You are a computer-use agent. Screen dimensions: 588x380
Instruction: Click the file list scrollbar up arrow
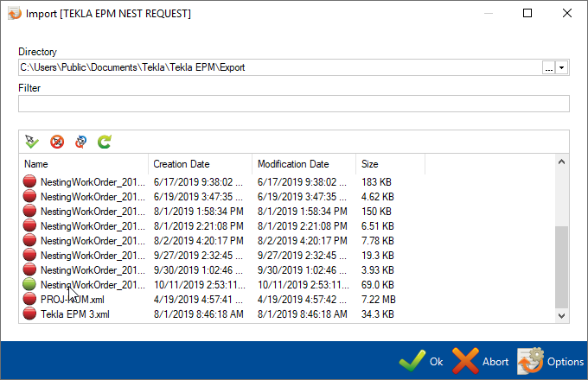point(562,162)
